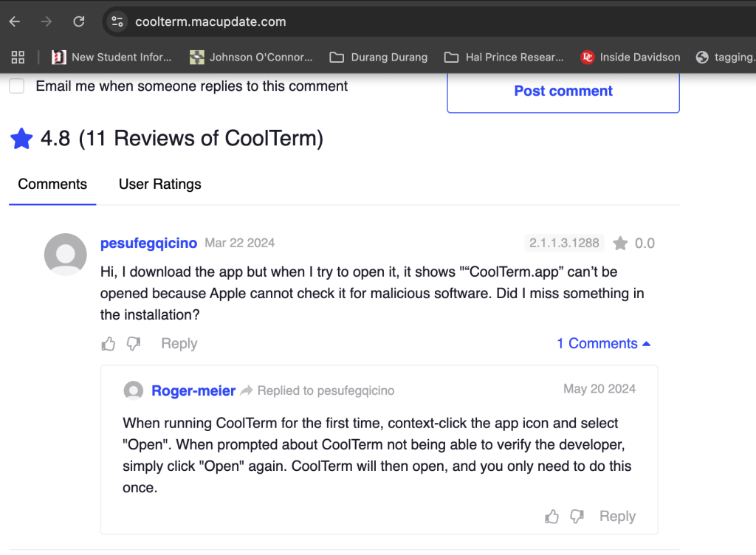Switch to the User Ratings tab

point(159,185)
